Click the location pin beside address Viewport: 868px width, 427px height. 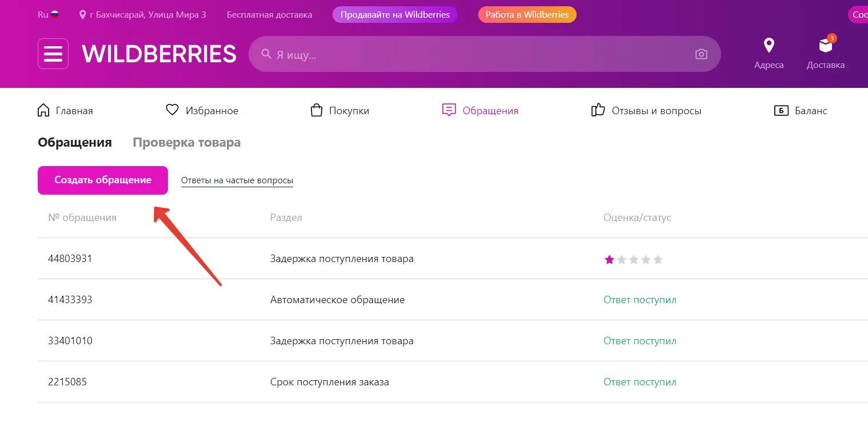point(83,15)
